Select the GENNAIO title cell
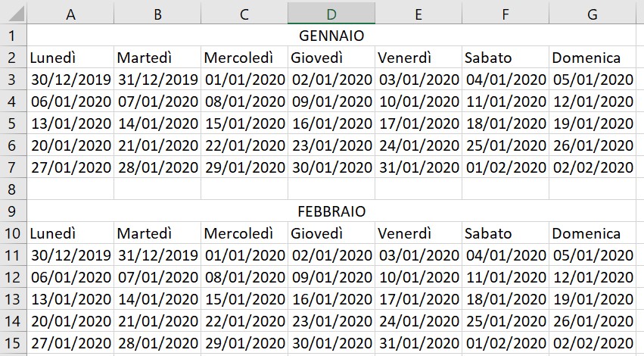Image resolution: width=644 pixels, height=356 pixels. click(331, 36)
